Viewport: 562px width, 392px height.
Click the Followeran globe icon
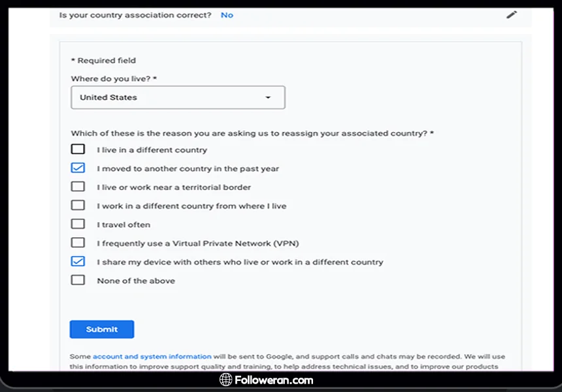226,380
